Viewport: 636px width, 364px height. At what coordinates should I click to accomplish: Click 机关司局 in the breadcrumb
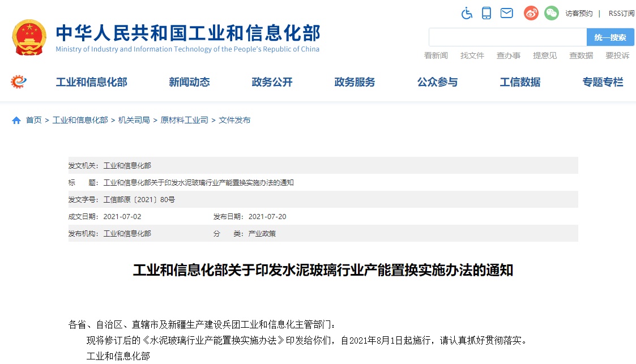tap(134, 121)
